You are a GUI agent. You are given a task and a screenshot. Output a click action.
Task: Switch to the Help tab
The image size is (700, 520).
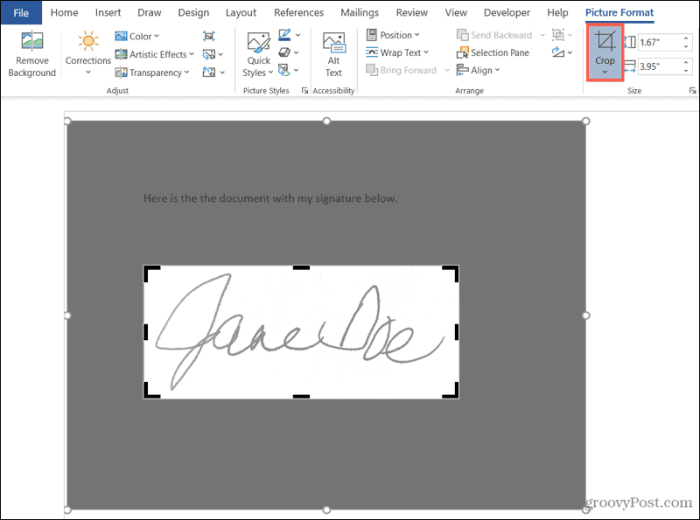558,12
